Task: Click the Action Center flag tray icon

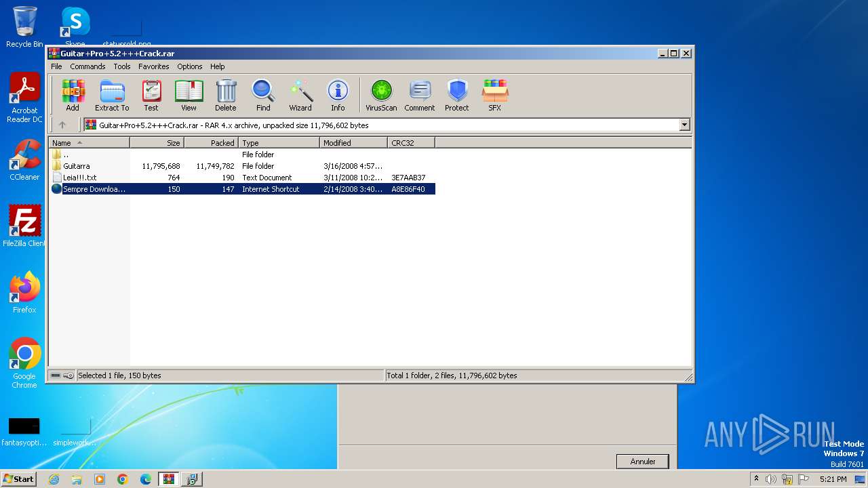Action: 804,479
